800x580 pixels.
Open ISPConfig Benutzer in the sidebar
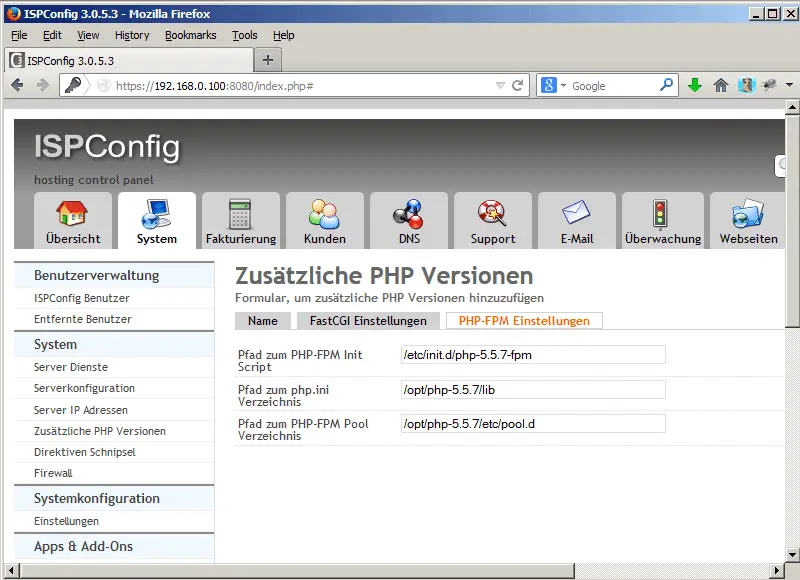coord(82,298)
